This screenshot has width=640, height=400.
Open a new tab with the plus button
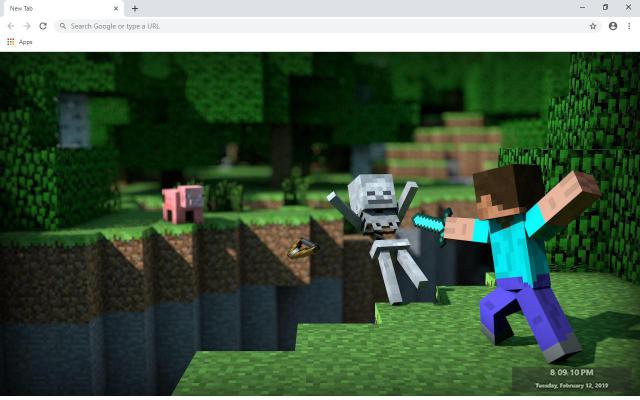point(135,8)
